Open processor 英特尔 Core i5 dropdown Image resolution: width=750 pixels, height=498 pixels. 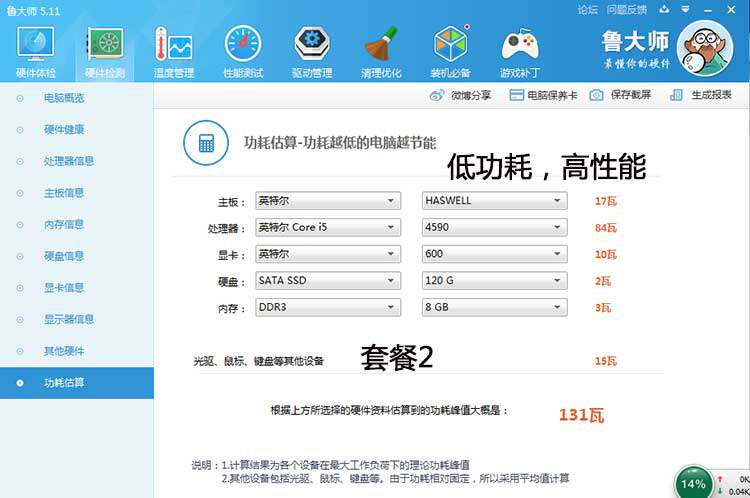tap(328, 227)
